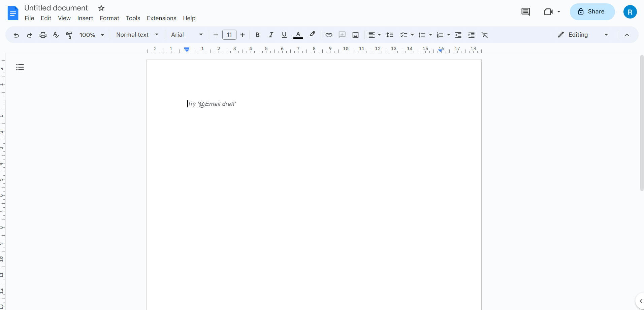Insert a link

coord(329,35)
